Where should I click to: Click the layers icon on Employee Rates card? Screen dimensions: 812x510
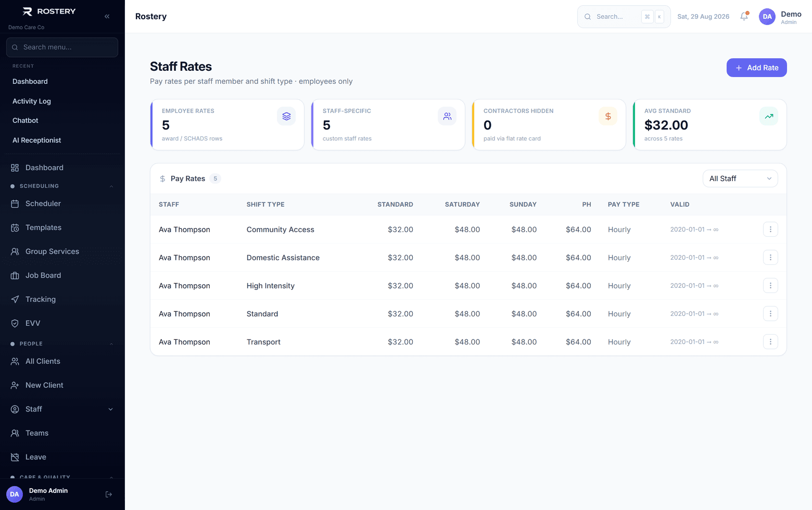pos(286,117)
